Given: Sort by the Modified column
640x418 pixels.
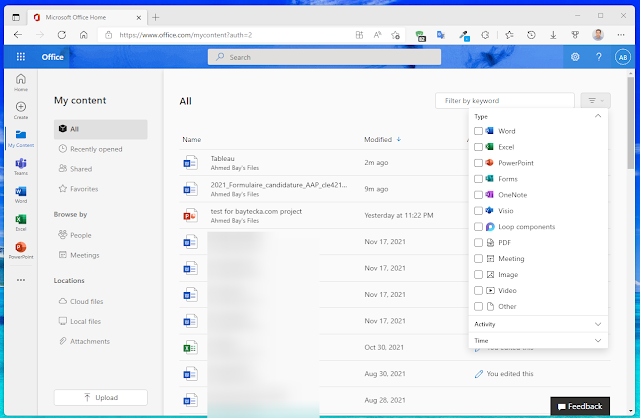Looking at the screenshot, I should pos(382,140).
